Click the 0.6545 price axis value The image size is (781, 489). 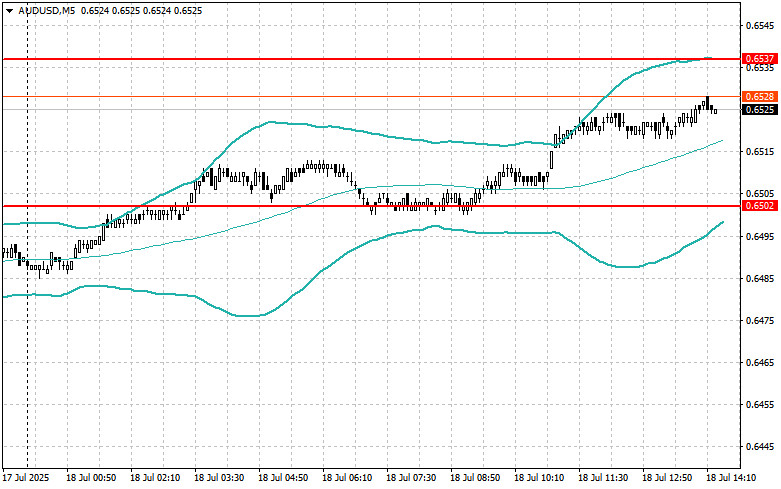(x=761, y=25)
